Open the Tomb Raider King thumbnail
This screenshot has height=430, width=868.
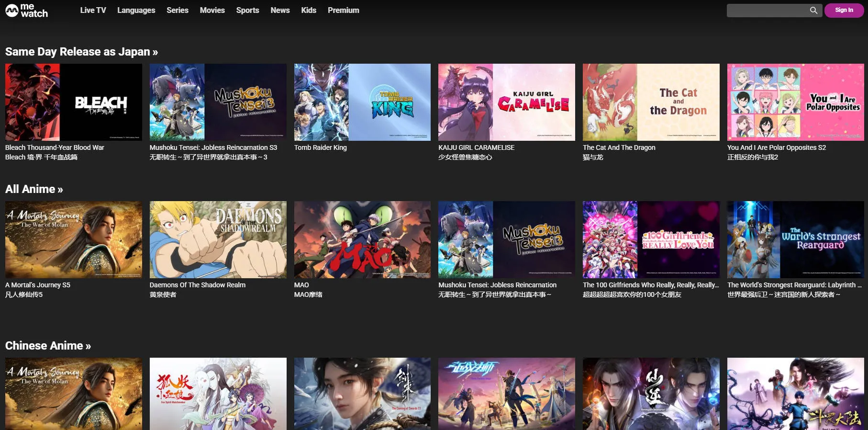(362, 102)
